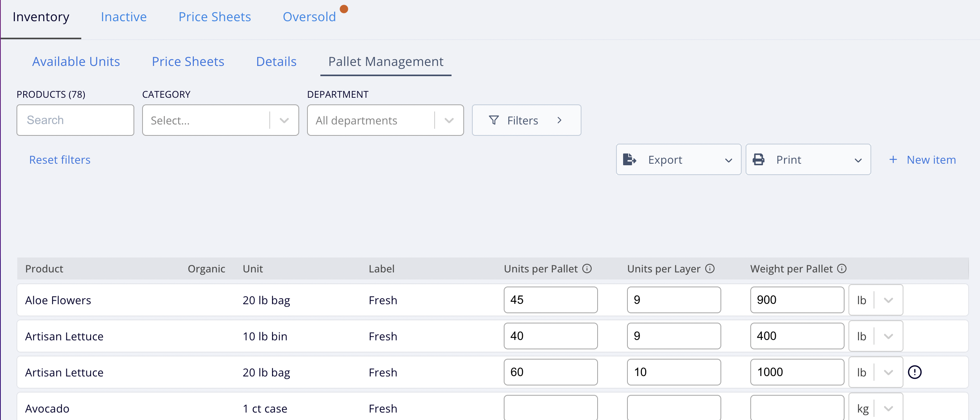Open weight unit dropdown for Artisan Lettuce 20 lb bag
The height and width of the screenshot is (420, 980).
876,372
